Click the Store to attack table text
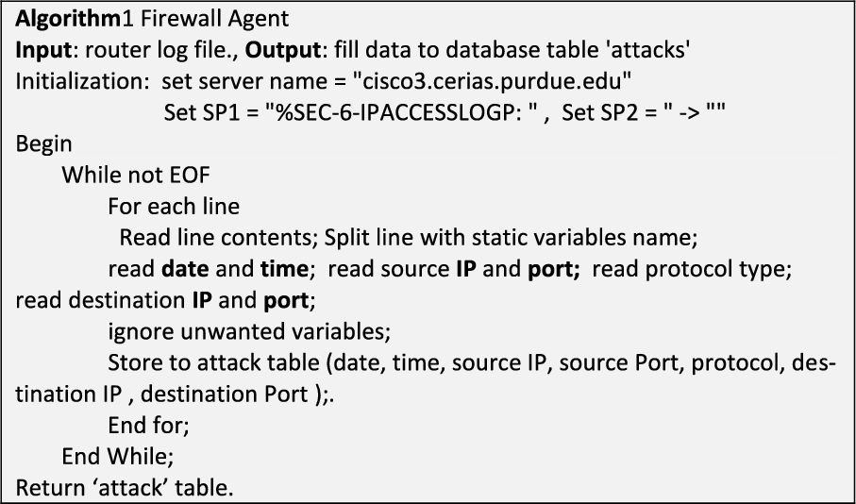 click(213, 363)
